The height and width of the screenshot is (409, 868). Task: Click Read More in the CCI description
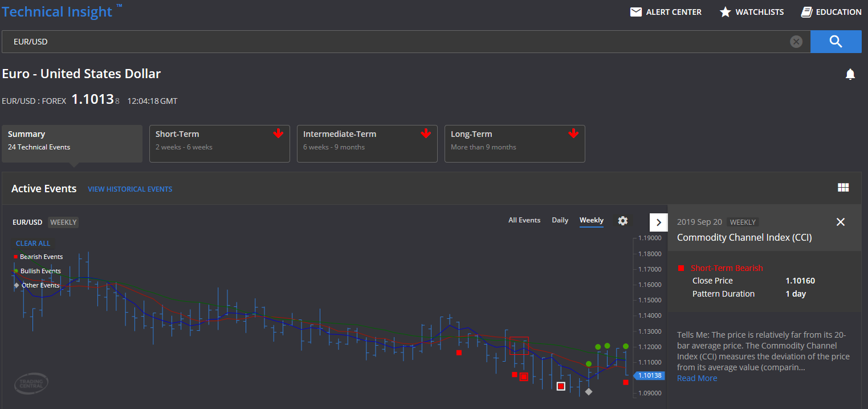696,378
